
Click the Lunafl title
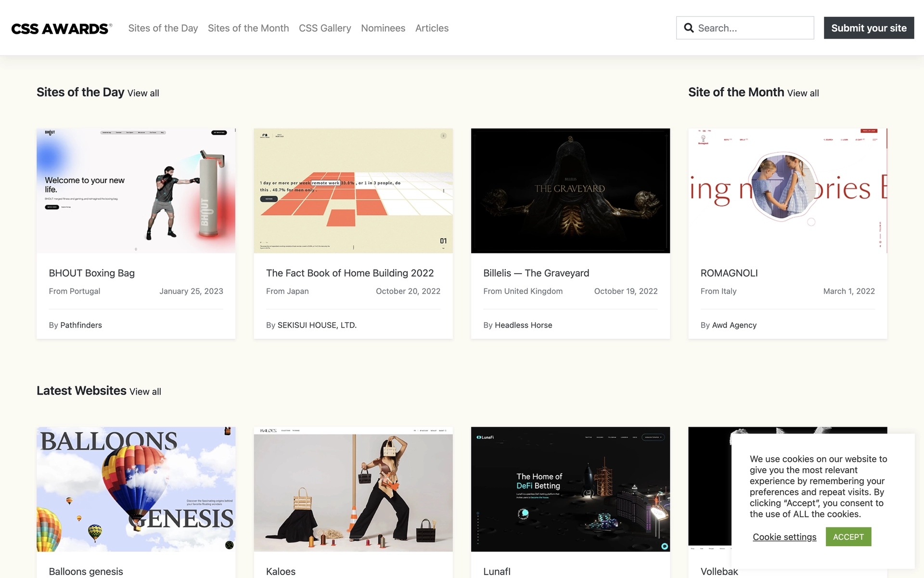[497, 572]
